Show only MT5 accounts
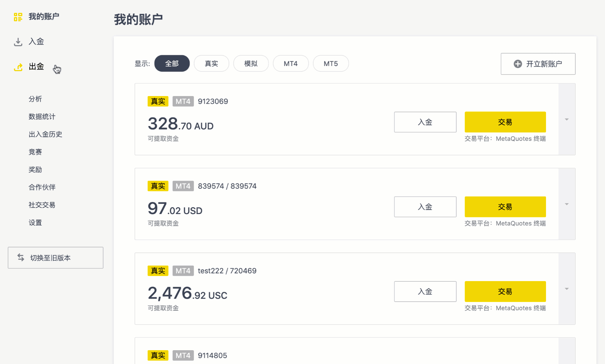Viewport: 605px width, 364px height. 331,64
